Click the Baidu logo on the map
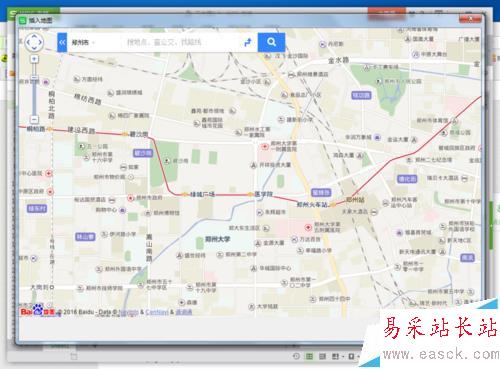The height and width of the screenshot is (369, 500). coord(37,311)
